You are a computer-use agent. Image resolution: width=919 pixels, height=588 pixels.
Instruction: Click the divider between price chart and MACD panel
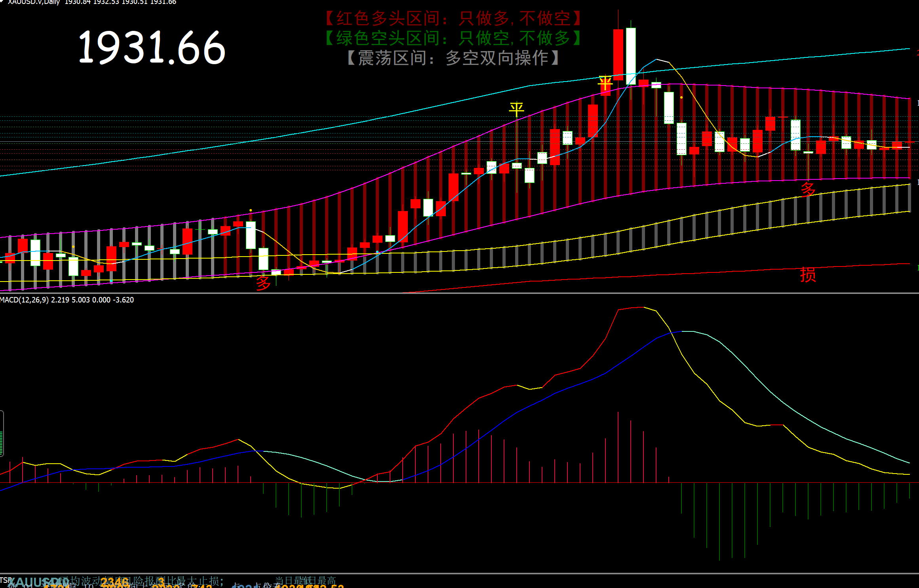point(459,293)
